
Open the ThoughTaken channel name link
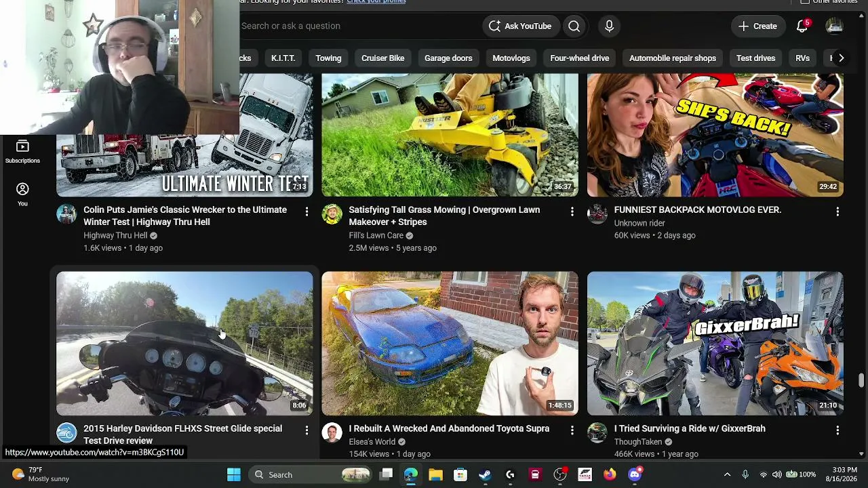(638, 442)
